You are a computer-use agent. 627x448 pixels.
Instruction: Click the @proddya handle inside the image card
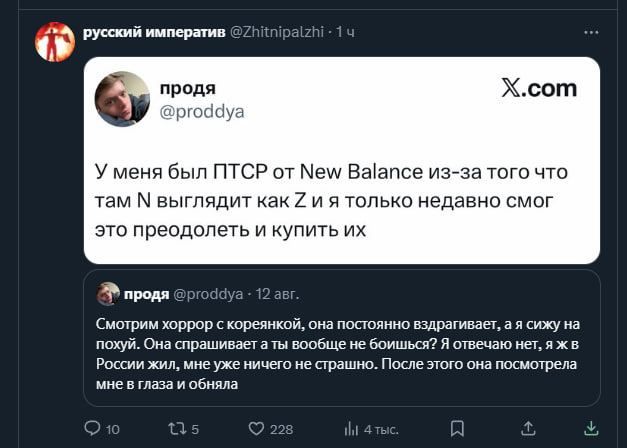[x=202, y=111]
